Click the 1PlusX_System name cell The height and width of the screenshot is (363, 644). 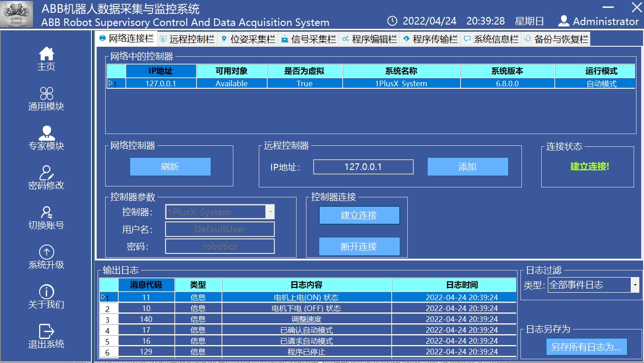(x=401, y=84)
